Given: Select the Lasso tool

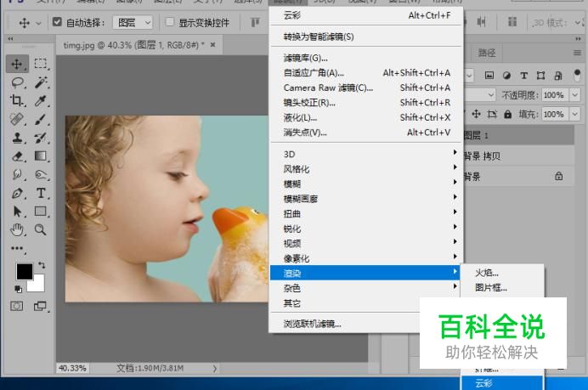Looking at the screenshot, I should click(x=17, y=82).
